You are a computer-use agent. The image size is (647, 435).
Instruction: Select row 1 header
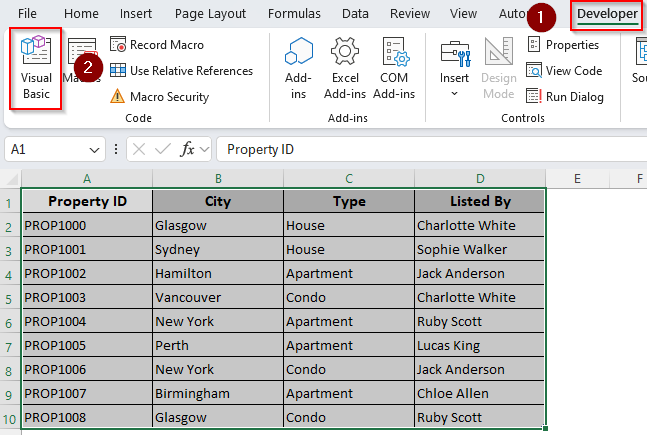pyautogui.click(x=10, y=201)
